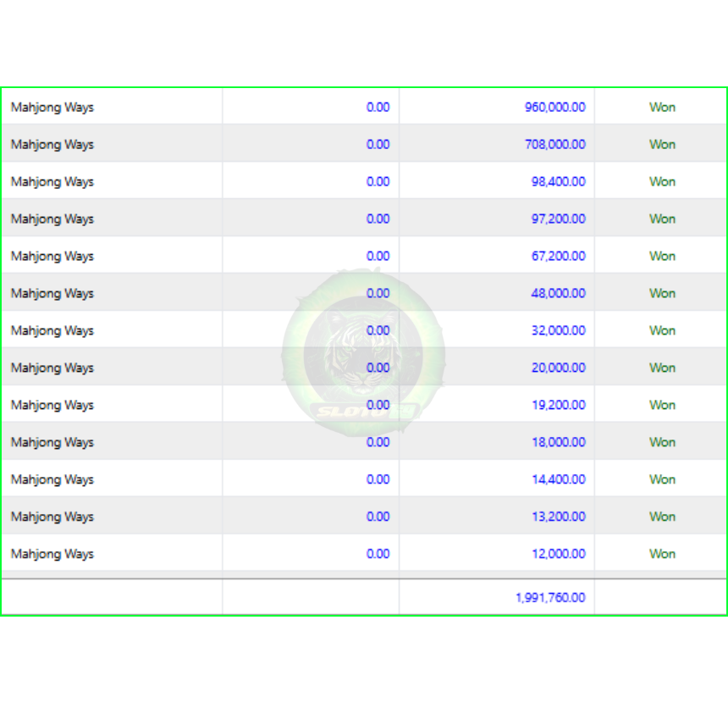Click 0.00 value in the 98,400.00 row

click(x=378, y=181)
